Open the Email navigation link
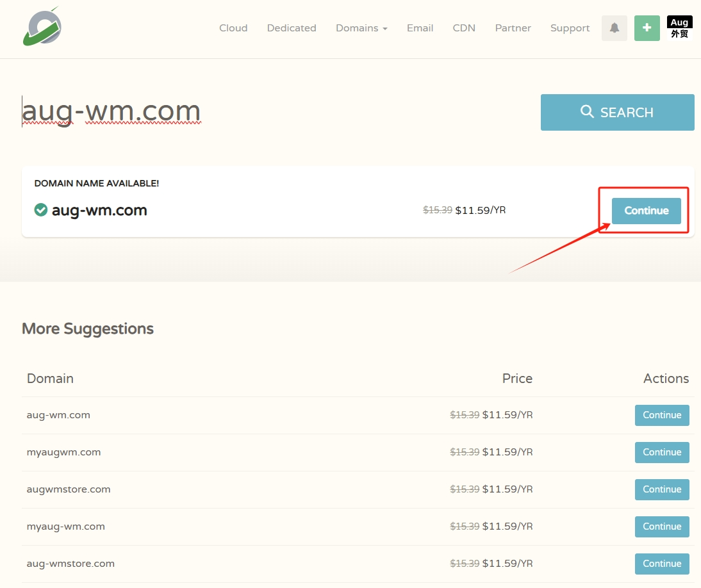The height and width of the screenshot is (588, 701). [x=420, y=28]
